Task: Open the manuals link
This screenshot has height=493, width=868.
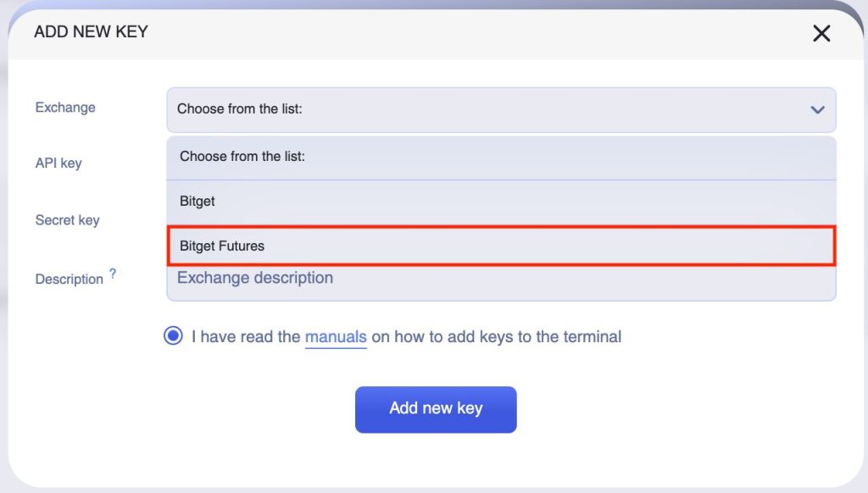Action: click(336, 337)
